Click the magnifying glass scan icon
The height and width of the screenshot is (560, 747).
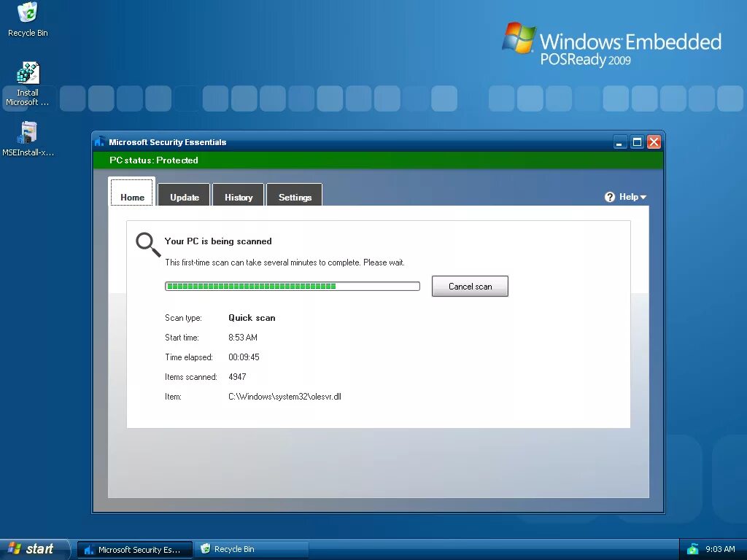tap(147, 244)
